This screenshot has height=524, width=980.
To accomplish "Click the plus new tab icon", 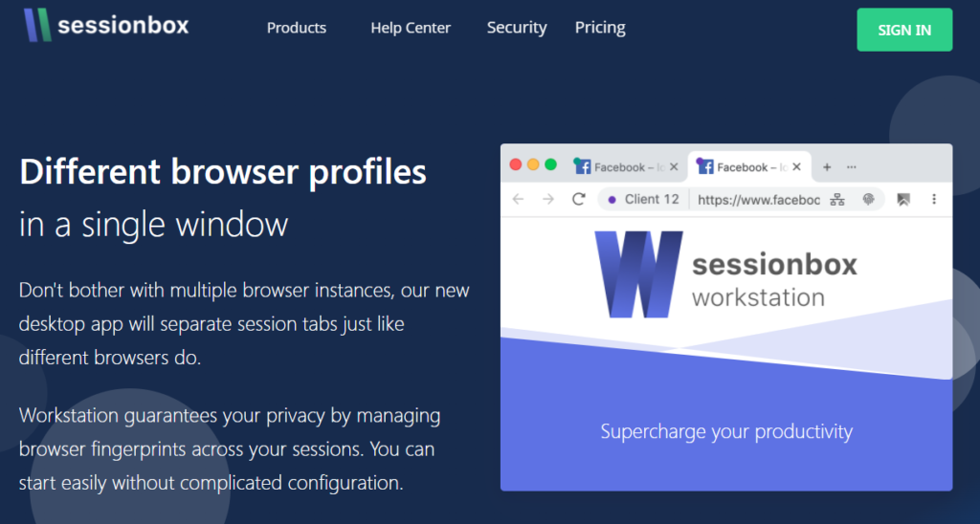I will pyautogui.click(x=827, y=166).
